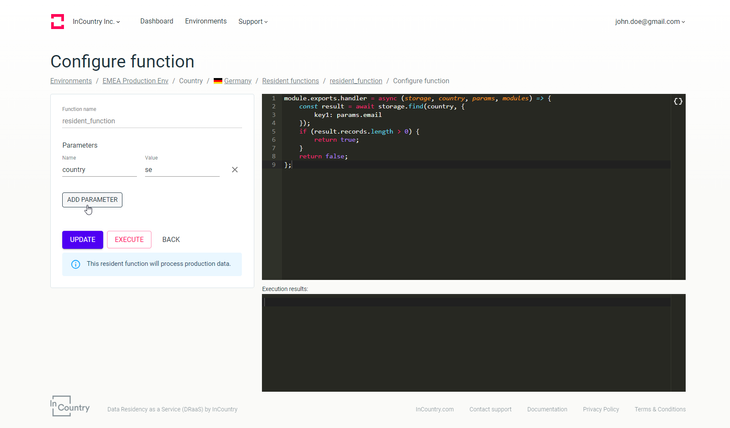Viewport: 730px width, 428px height.
Task: Follow the Environments breadcrumb link
Action: [71, 81]
